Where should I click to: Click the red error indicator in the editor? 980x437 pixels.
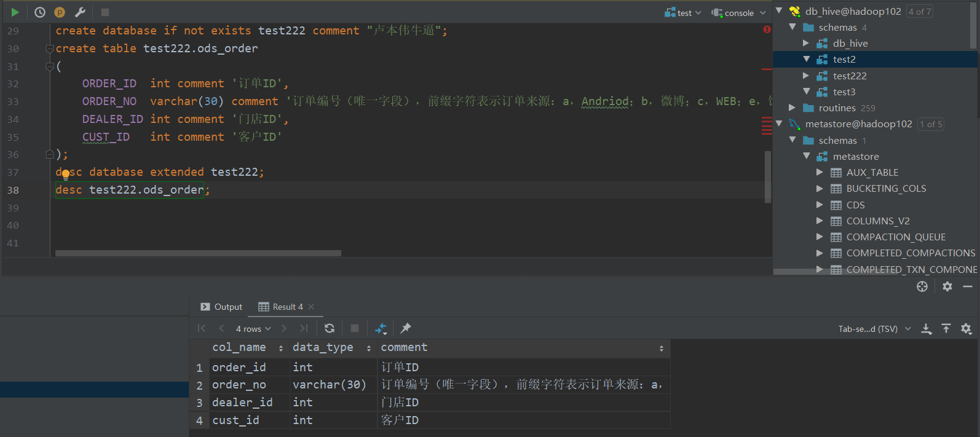767,30
